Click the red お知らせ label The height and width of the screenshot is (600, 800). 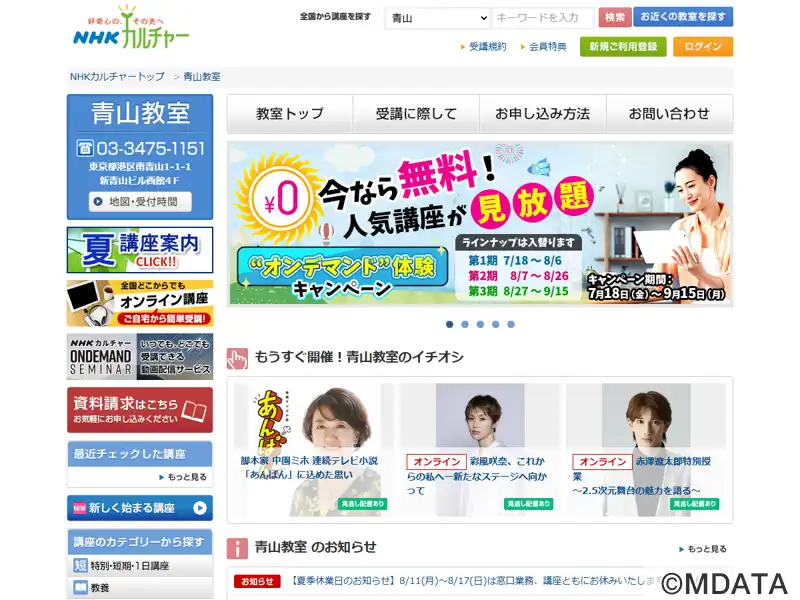[x=257, y=581]
